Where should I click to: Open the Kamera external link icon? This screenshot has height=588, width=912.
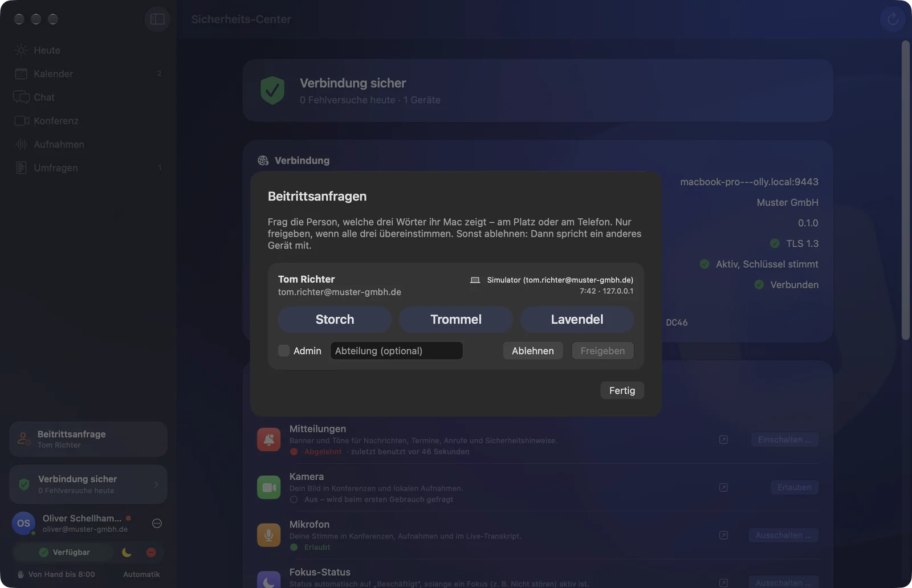pyautogui.click(x=723, y=488)
